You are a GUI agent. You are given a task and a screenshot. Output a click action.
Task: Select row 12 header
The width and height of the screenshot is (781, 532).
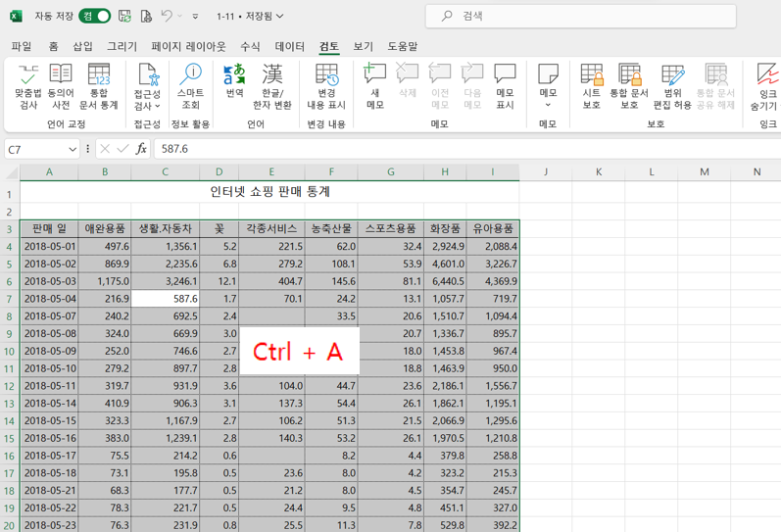10,386
